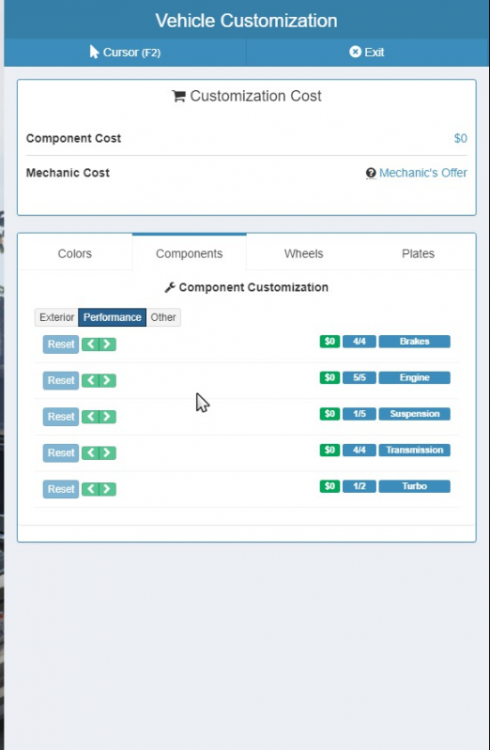Viewport: 490px width, 750px height.
Task: Select the Exterior category toggle
Action: coord(56,318)
